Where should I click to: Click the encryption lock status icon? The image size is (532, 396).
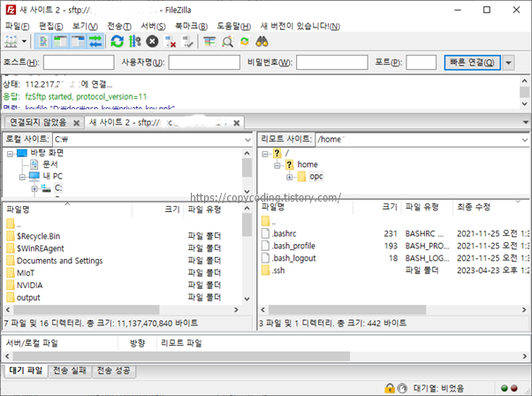pyautogui.click(x=390, y=388)
